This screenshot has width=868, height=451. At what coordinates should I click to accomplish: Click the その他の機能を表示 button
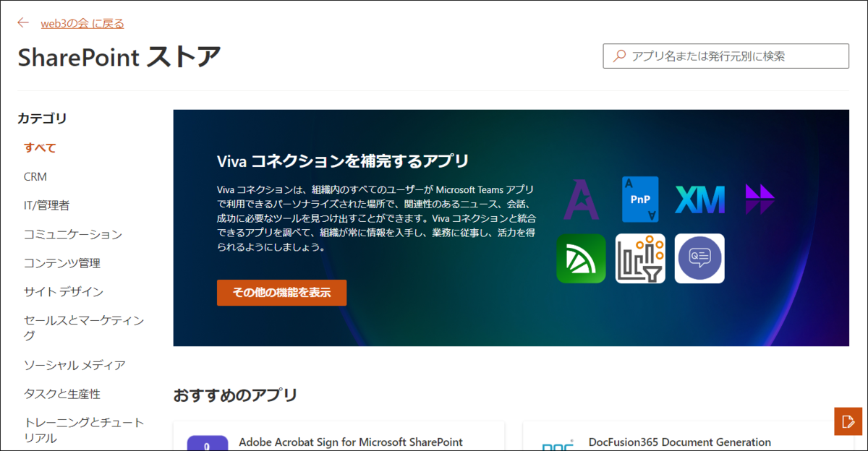[x=281, y=293]
